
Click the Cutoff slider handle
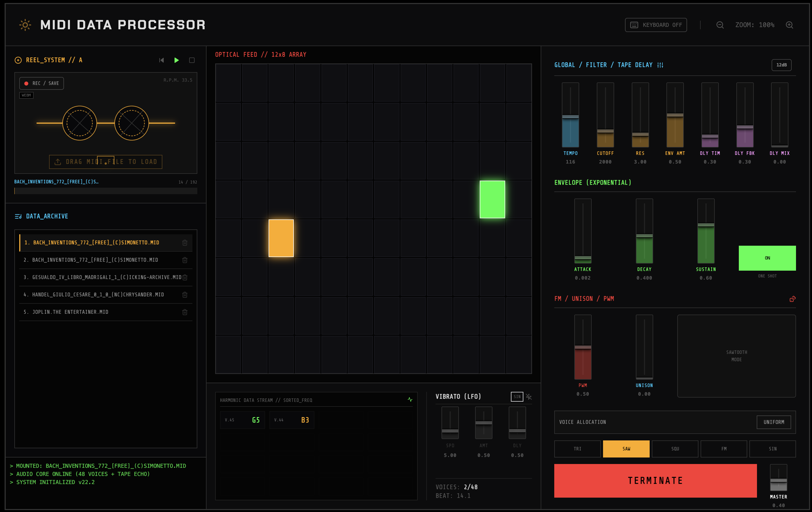[605, 131]
